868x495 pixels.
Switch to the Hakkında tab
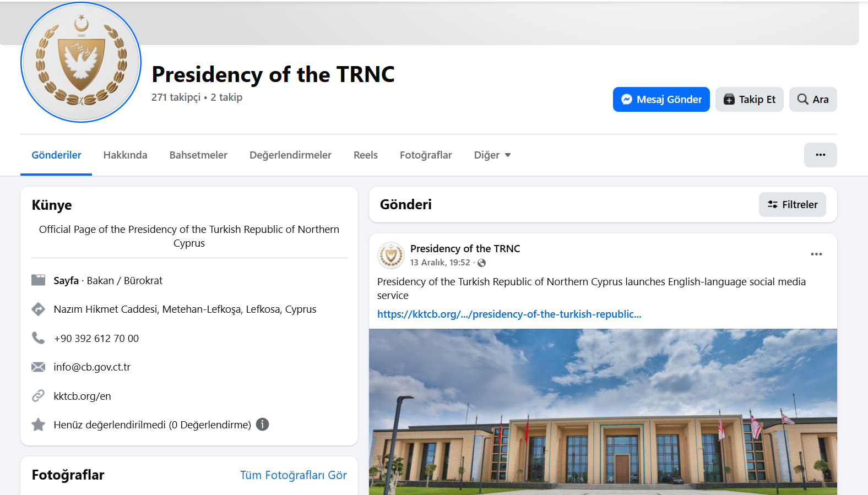point(125,155)
